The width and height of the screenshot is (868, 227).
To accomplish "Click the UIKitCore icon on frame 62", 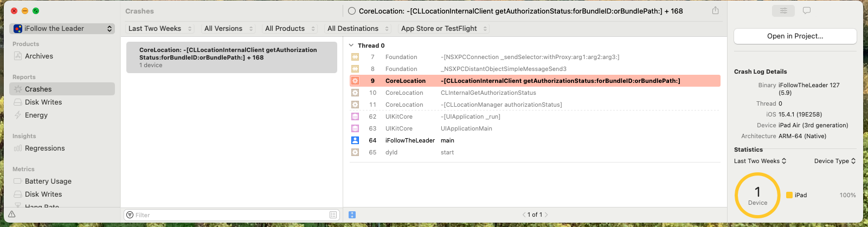I will tap(355, 116).
